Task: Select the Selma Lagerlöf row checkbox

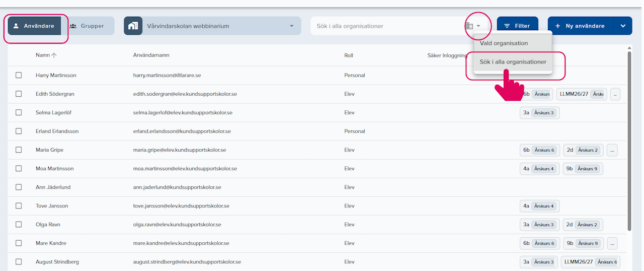Action: tap(19, 112)
